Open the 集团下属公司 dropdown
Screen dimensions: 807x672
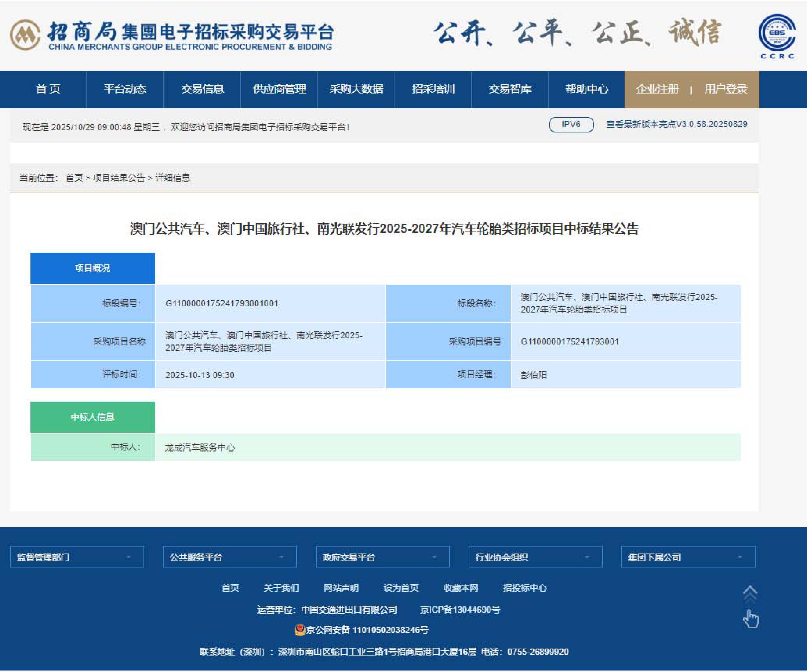(688, 557)
